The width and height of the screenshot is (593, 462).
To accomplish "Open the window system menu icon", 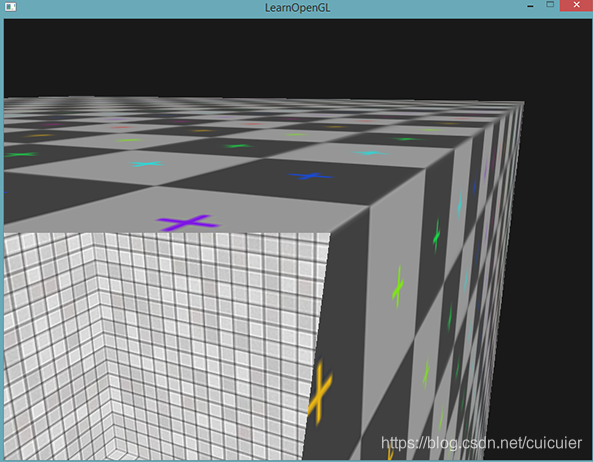I will coord(11,7).
